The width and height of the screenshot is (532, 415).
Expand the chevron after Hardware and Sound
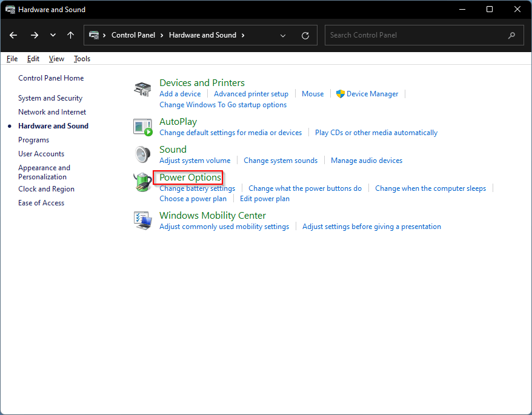[x=243, y=35]
